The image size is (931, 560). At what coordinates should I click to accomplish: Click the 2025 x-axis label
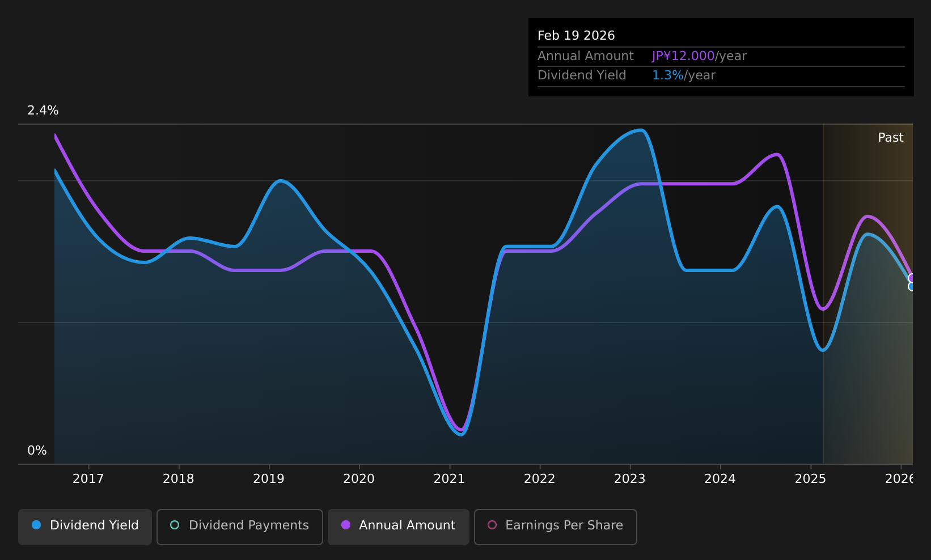[x=810, y=479]
